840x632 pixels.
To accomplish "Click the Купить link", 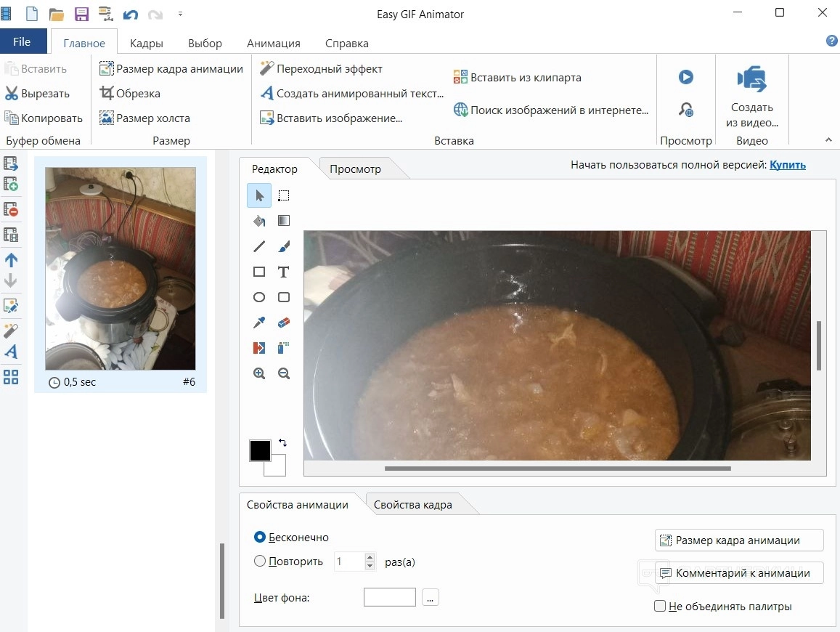I will pos(788,165).
